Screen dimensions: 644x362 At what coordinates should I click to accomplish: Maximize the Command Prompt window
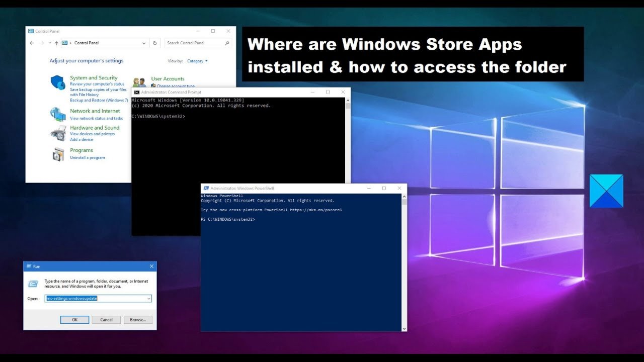click(328, 92)
